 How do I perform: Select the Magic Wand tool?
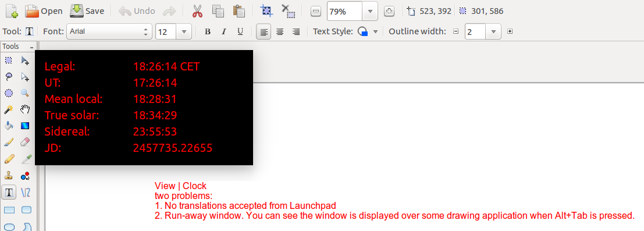pyautogui.click(x=9, y=109)
